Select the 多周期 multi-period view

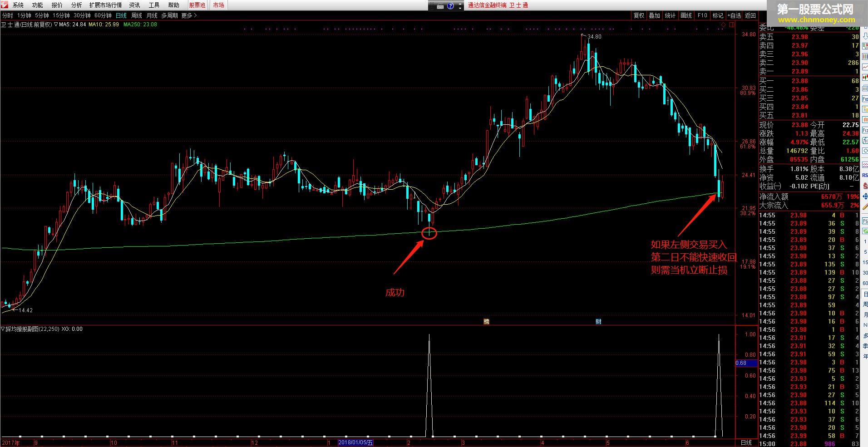point(169,15)
